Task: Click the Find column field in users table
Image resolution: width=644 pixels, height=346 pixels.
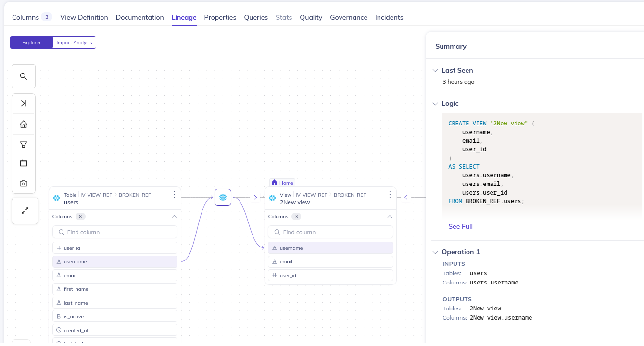Action: [115, 232]
